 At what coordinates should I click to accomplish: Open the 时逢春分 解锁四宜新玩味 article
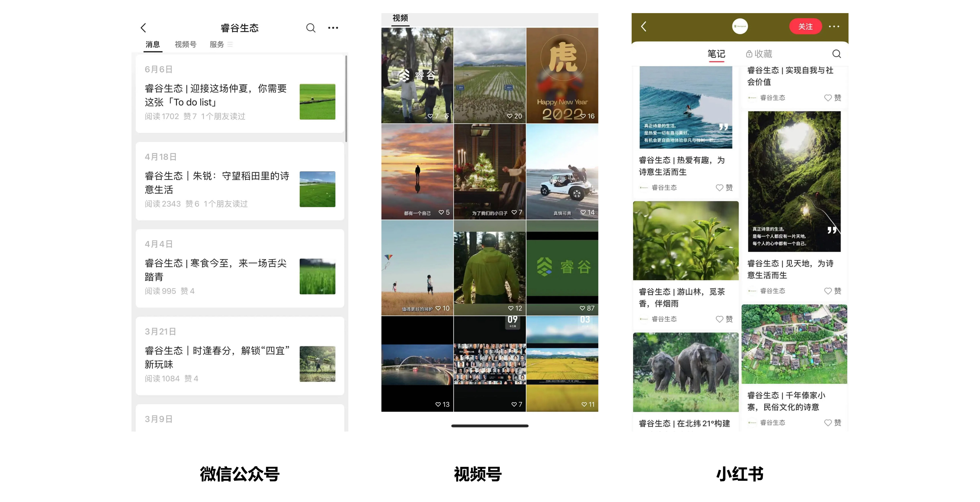point(240,356)
